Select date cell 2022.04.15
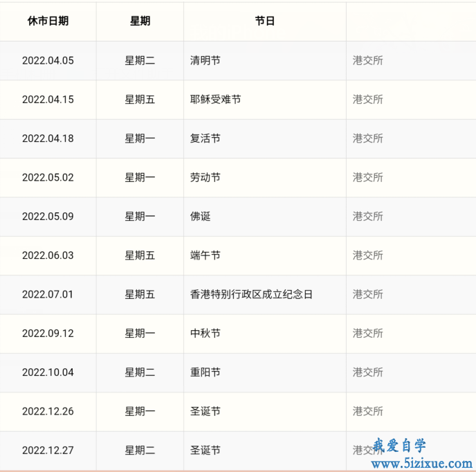This screenshot has width=476, height=472. (48, 100)
